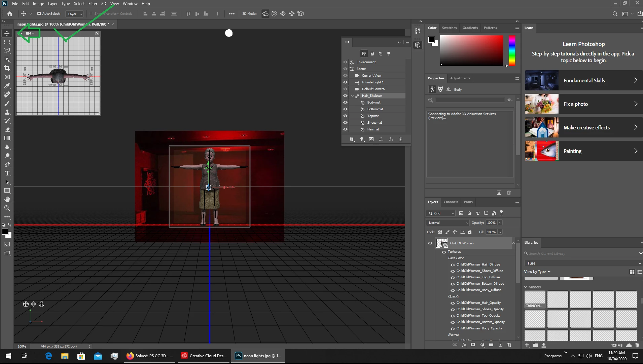Open layer styles fx menu
643x364 pixels.
click(x=464, y=345)
